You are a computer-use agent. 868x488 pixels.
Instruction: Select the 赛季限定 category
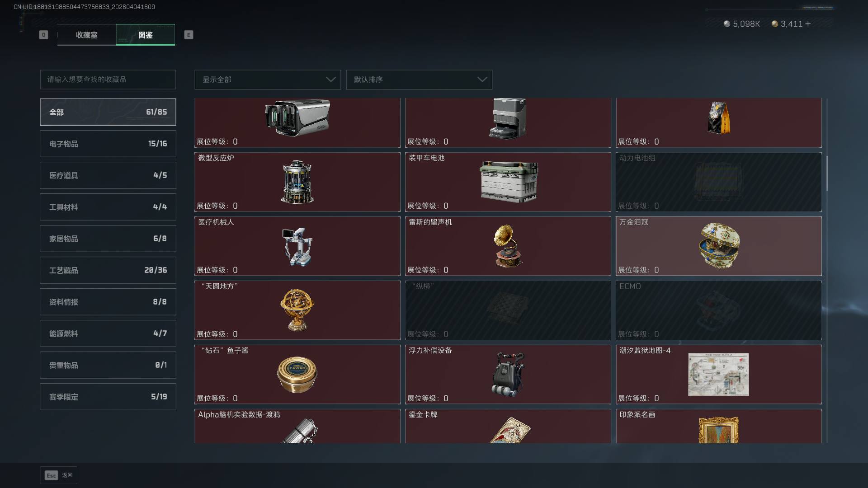tap(108, 397)
